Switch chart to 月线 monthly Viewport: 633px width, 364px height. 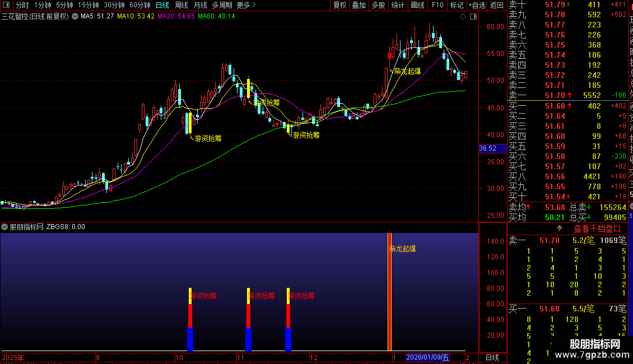click(200, 5)
